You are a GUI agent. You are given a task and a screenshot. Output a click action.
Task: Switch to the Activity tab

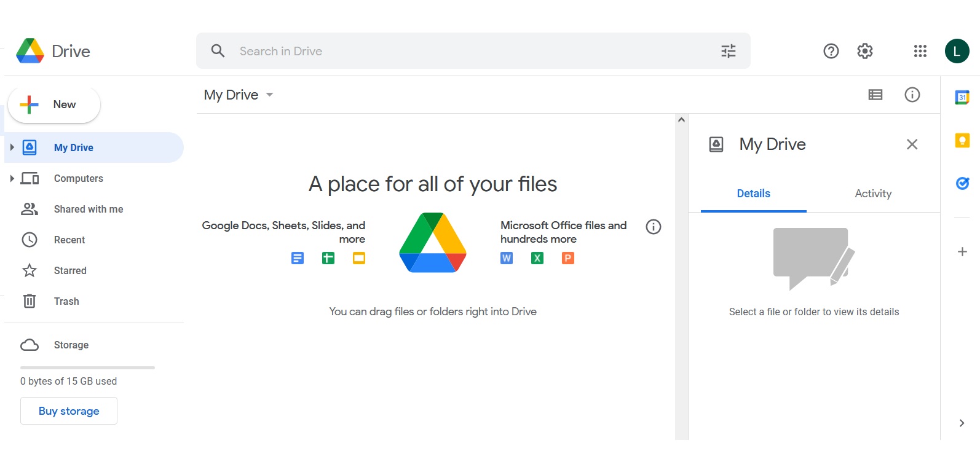click(x=873, y=194)
